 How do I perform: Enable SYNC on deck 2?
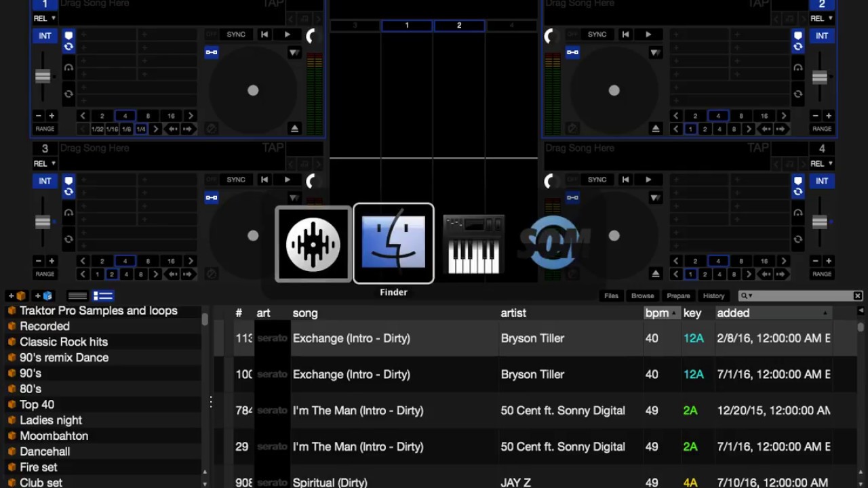(597, 35)
